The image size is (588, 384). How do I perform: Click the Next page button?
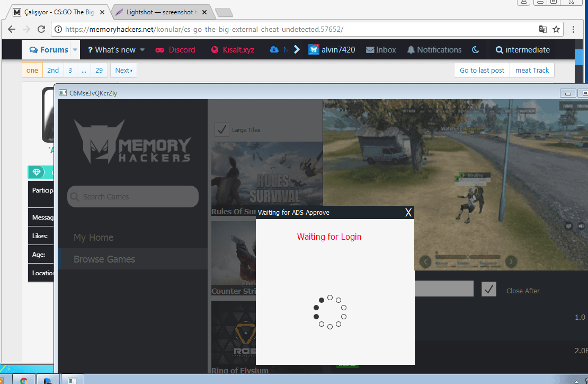coord(124,70)
